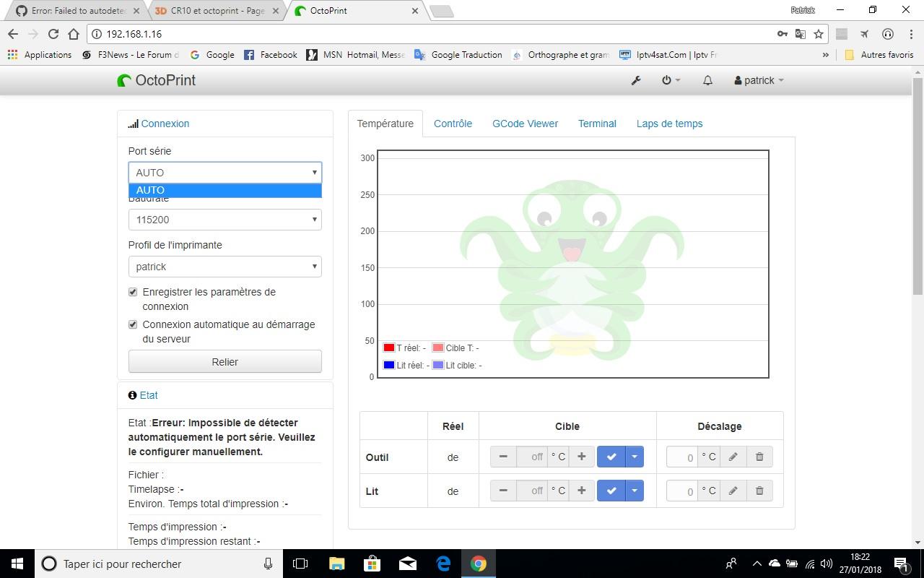Decrease Lit target temperature with minus
The height and width of the screenshot is (578, 924).
[x=503, y=491]
